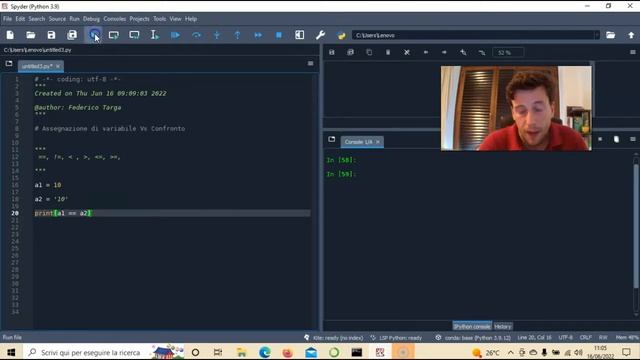Save plot icon in Plots pane
This screenshot has height=360, width=640.
(x=331, y=52)
